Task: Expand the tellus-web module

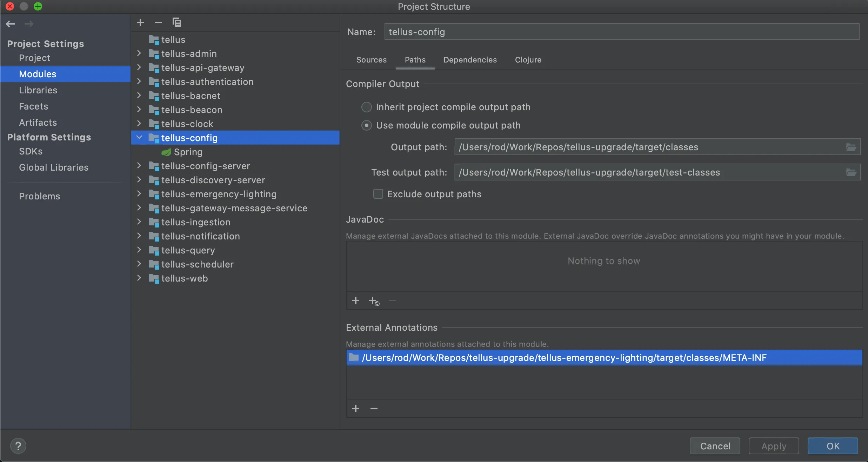Action: tap(139, 278)
